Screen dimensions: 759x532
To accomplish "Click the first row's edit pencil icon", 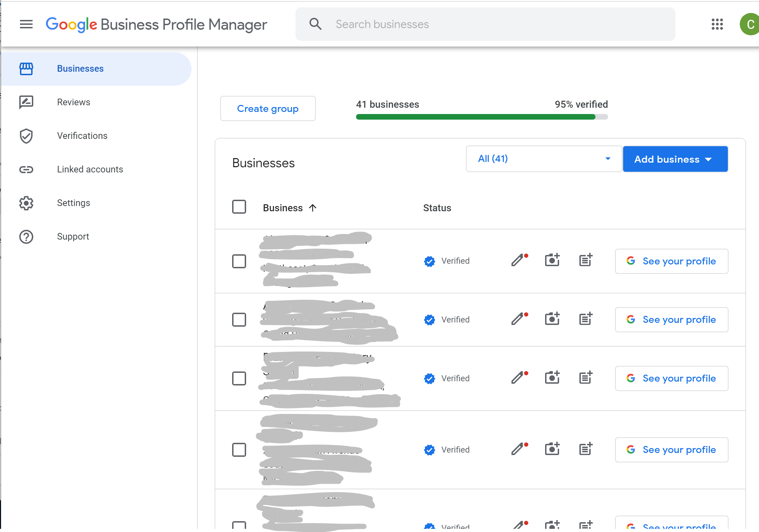I will pyautogui.click(x=517, y=261).
